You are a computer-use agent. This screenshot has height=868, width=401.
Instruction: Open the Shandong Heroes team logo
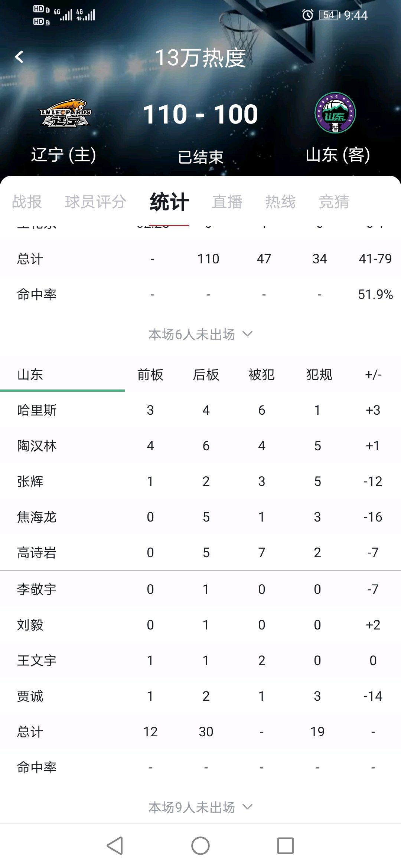point(335,113)
